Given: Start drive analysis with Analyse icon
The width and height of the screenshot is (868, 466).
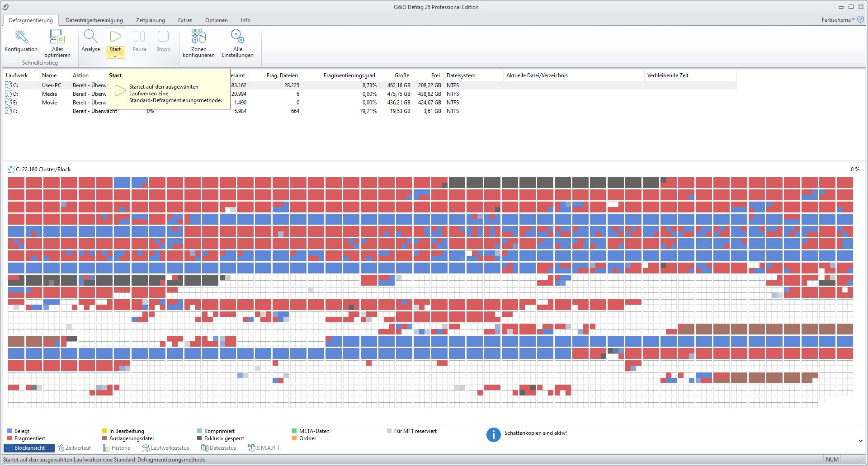Looking at the screenshot, I should click(x=90, y=37).
